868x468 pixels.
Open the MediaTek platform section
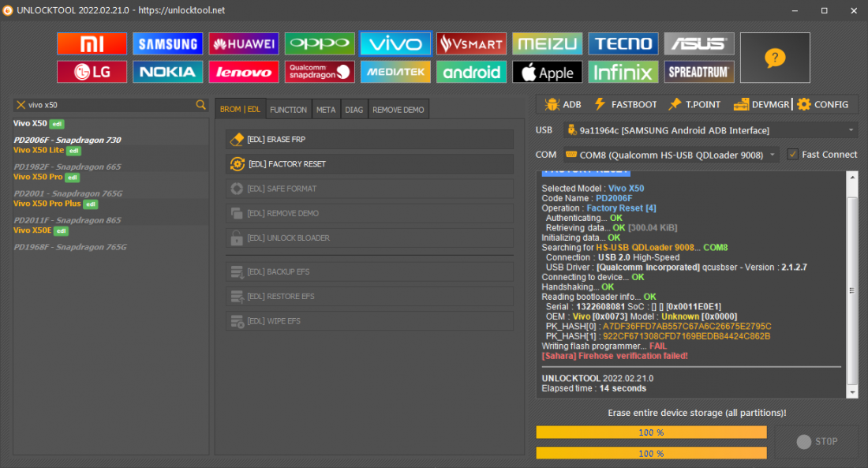395,72
